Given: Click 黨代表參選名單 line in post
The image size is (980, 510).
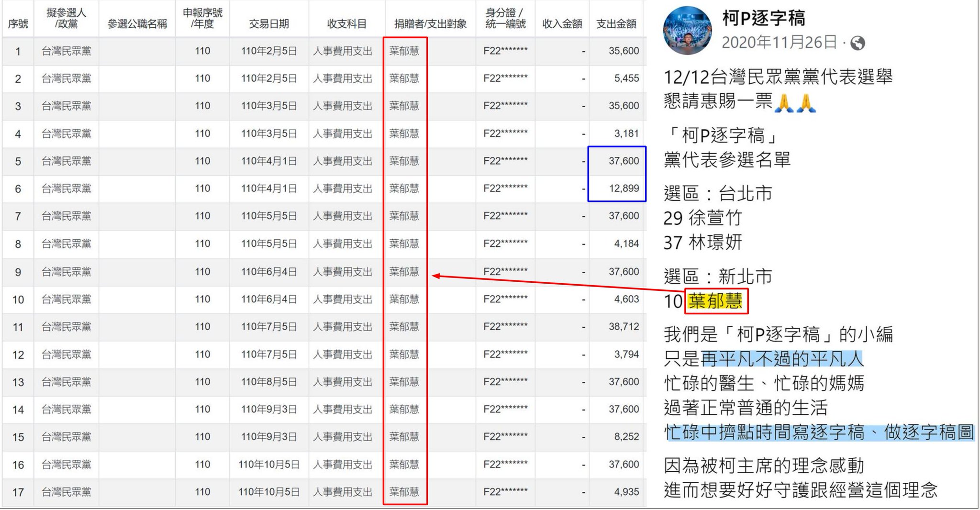Looking at the screenshot, I should pyautogui.click(x=727, y=160).
